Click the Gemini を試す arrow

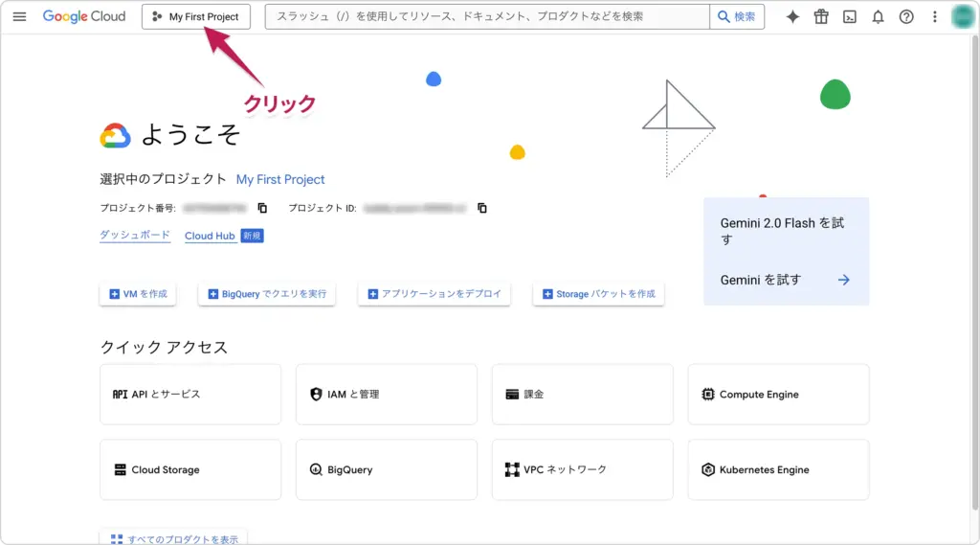844,280
